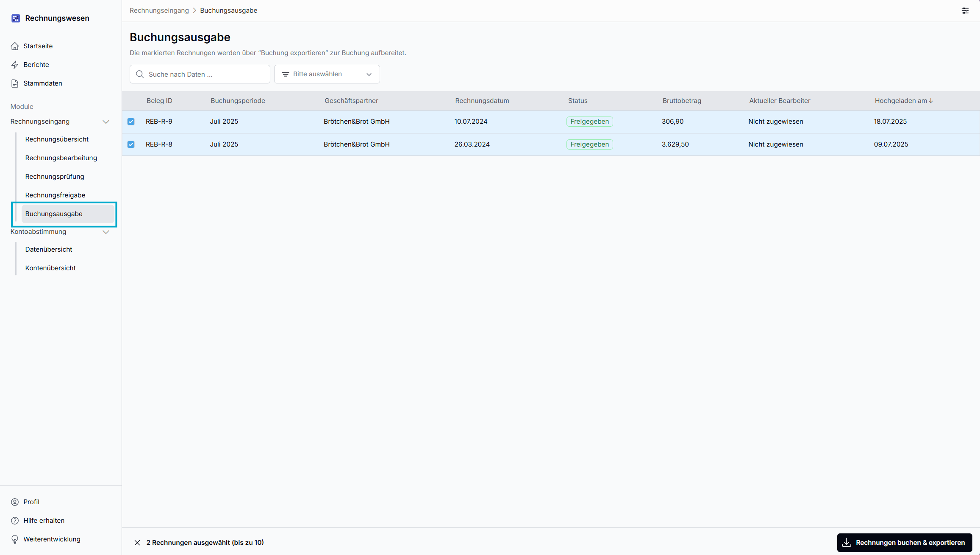The image size is (980, 555).
Task: Click Nicht zugewiesen in REB-R-8 row
Action: point(775,144)
